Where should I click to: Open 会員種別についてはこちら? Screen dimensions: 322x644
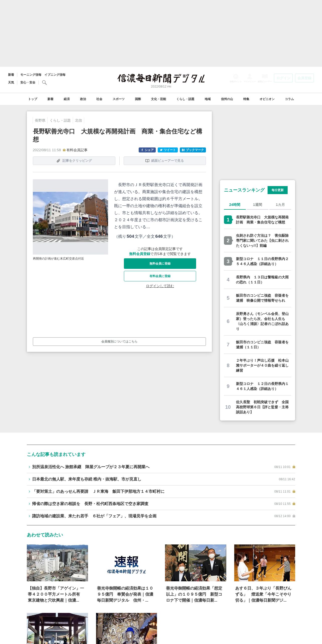pyautogui.click(x=119, y=342)
